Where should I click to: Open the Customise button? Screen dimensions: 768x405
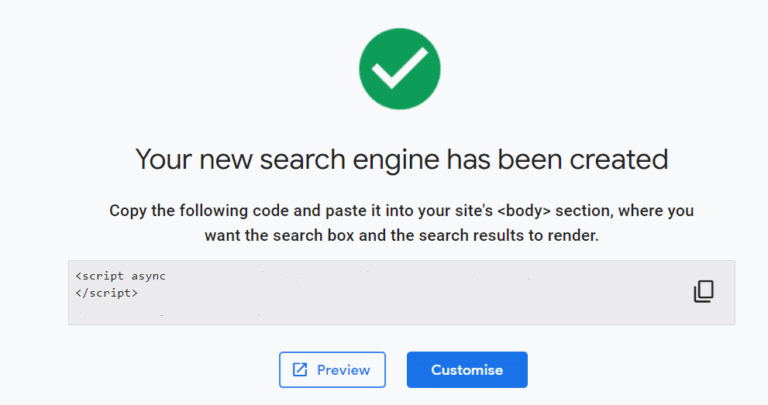(x=467, y=370)
